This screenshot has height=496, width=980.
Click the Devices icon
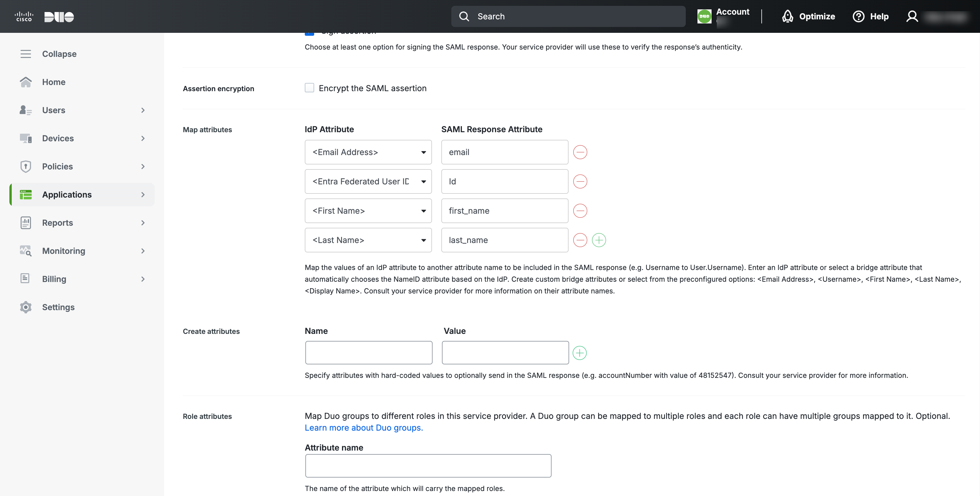point(25,138)
